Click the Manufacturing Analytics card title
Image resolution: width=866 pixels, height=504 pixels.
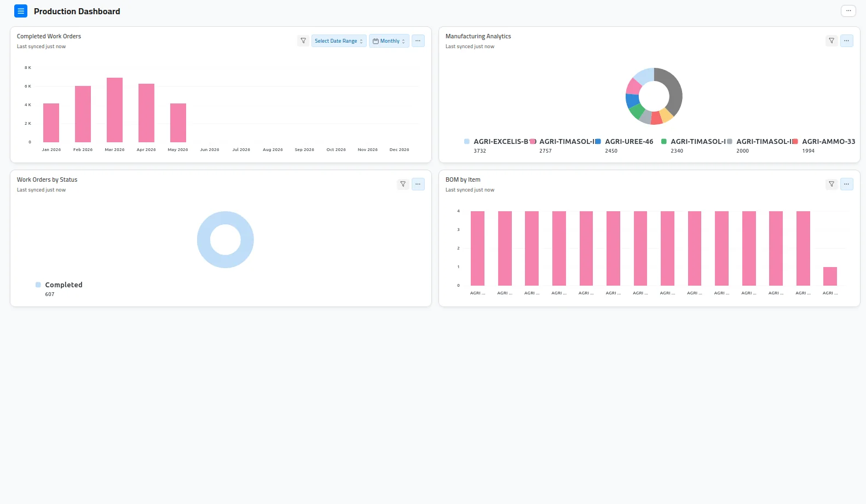(478, 37)
